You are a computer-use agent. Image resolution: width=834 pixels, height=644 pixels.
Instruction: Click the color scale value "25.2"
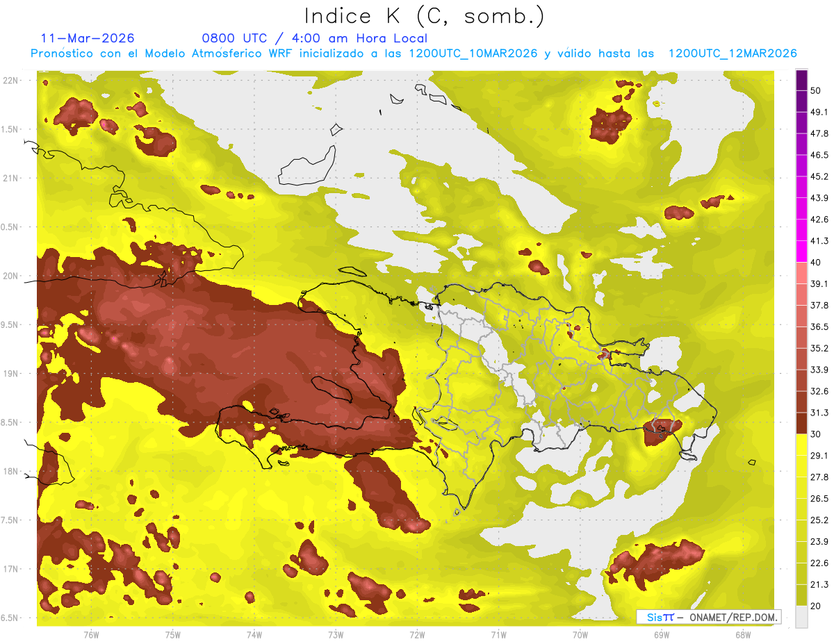coord(819,520)
